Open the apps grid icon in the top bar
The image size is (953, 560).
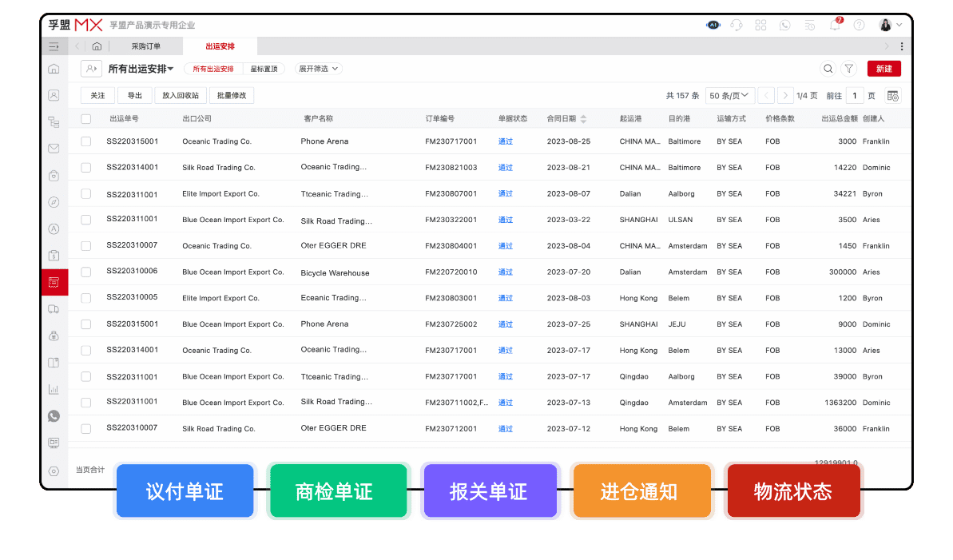point(760,25)
